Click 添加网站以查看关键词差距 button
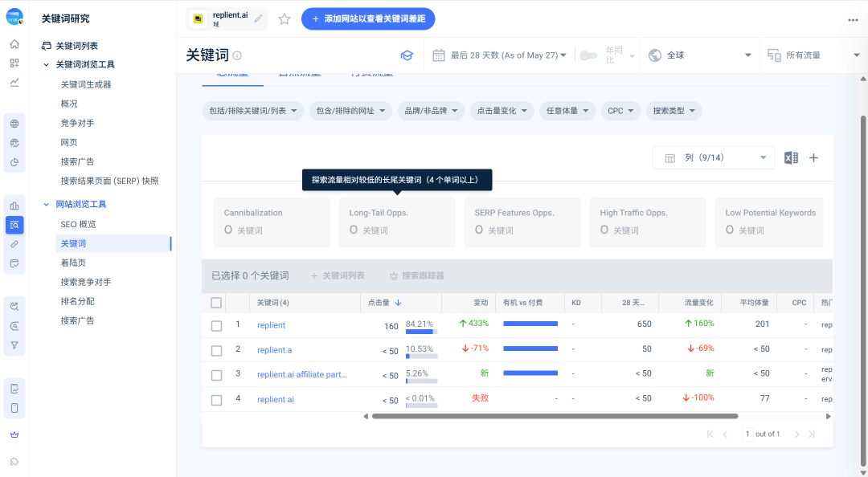 coord(368,18)
